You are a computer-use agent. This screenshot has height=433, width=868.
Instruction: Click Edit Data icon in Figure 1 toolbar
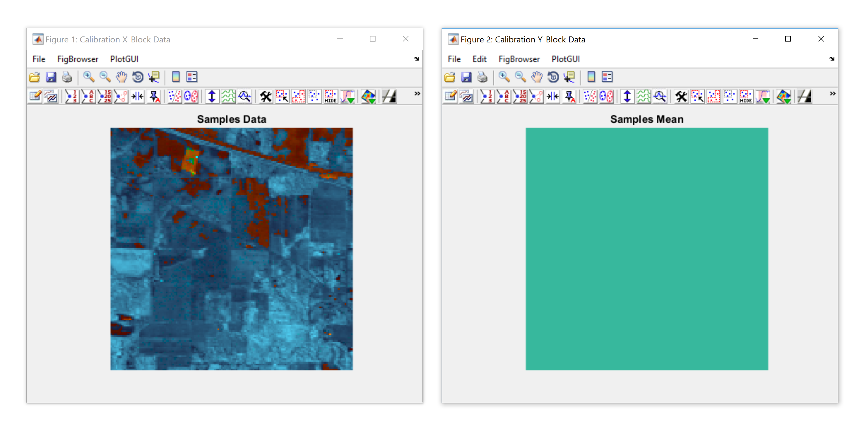pyautogui.click(x=35, y=97)
